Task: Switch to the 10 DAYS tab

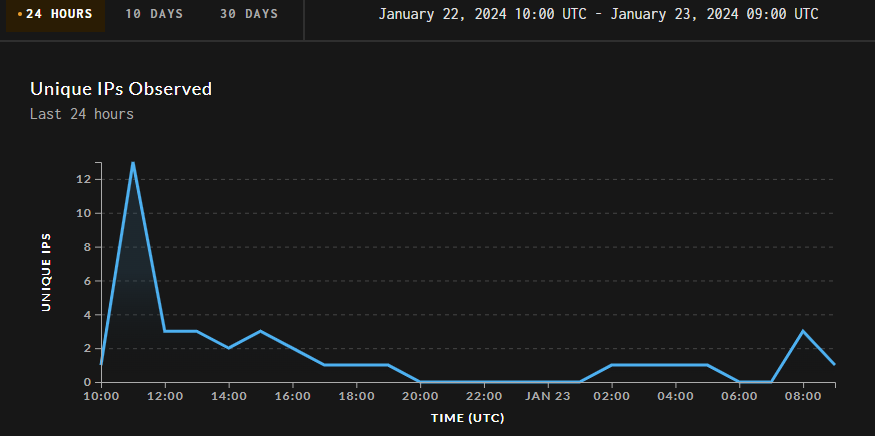Action: tap(153, 14)
